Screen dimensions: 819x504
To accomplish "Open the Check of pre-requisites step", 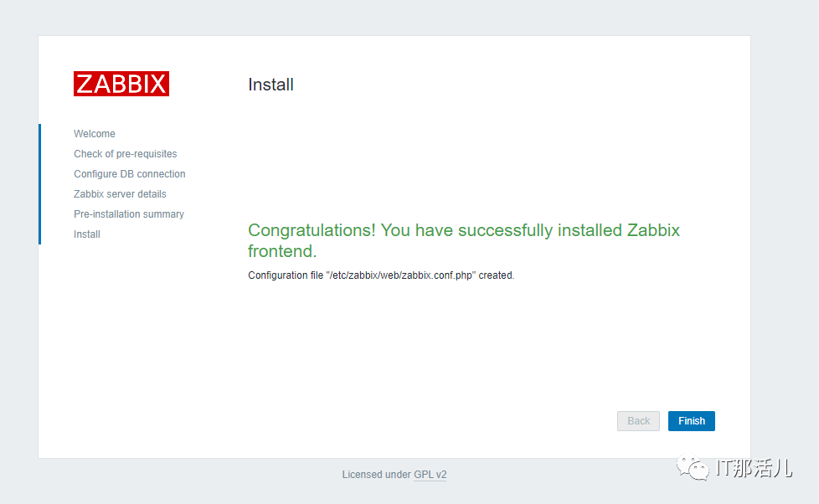I will point(126,154).
